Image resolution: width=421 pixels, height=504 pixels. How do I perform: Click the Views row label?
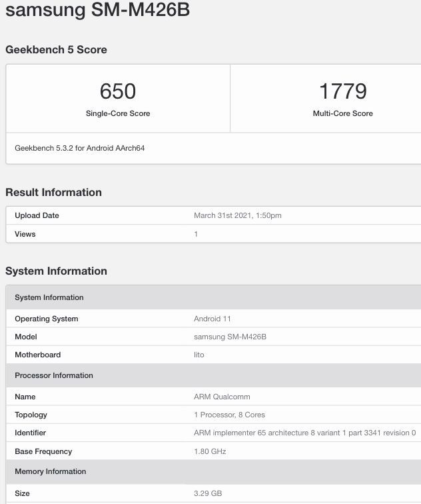25,234
